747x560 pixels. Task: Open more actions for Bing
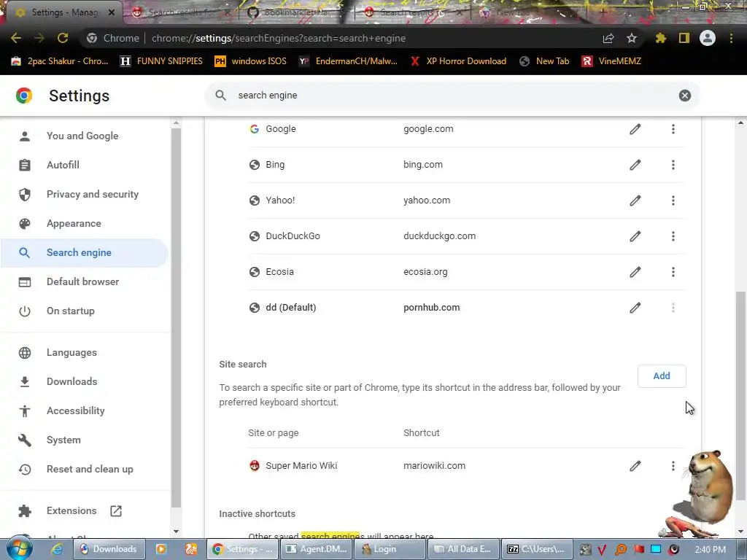point(673,165)
